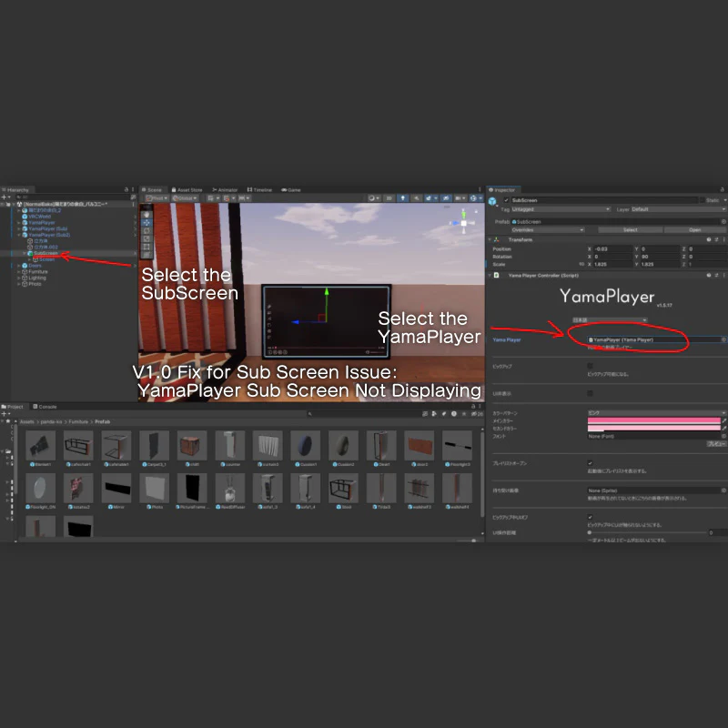Click the Scene orientation gizmo
Screen dimensions: 728x728
[x=463, y=223]
